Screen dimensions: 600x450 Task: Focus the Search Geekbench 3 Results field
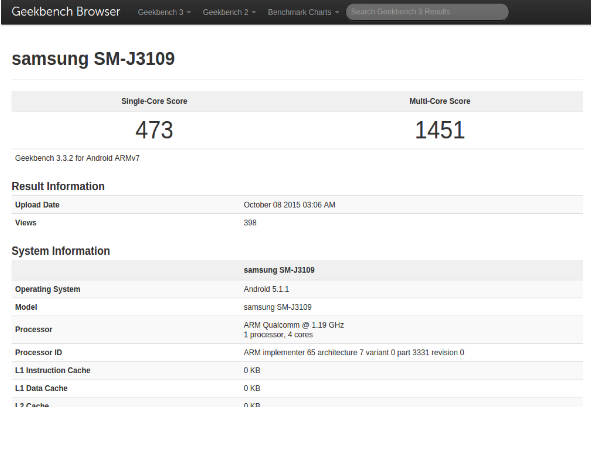(x=427, y=12)
